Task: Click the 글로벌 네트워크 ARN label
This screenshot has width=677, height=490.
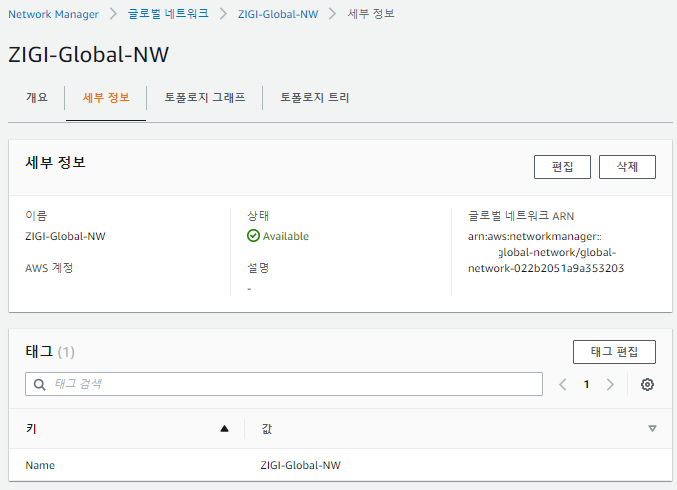Action: pyautogui.click(x=521, y=215)
